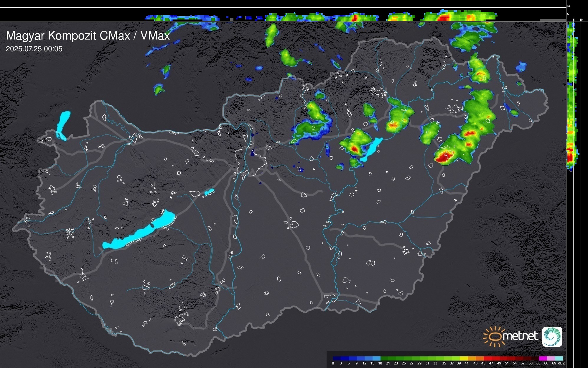
Task: Pick the dark navy 0 dBZ swatch
Action: pos(337,358)
